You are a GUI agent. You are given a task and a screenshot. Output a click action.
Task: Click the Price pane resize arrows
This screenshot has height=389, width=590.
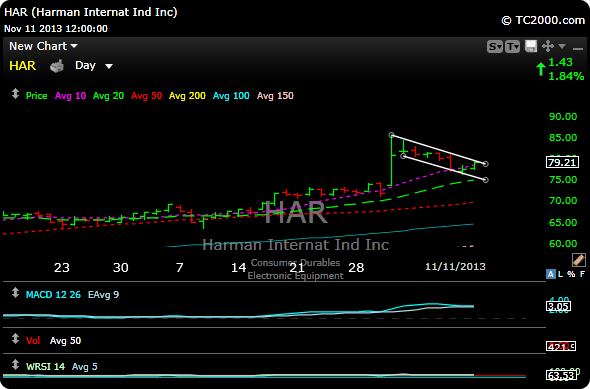[x=15, y=94]
